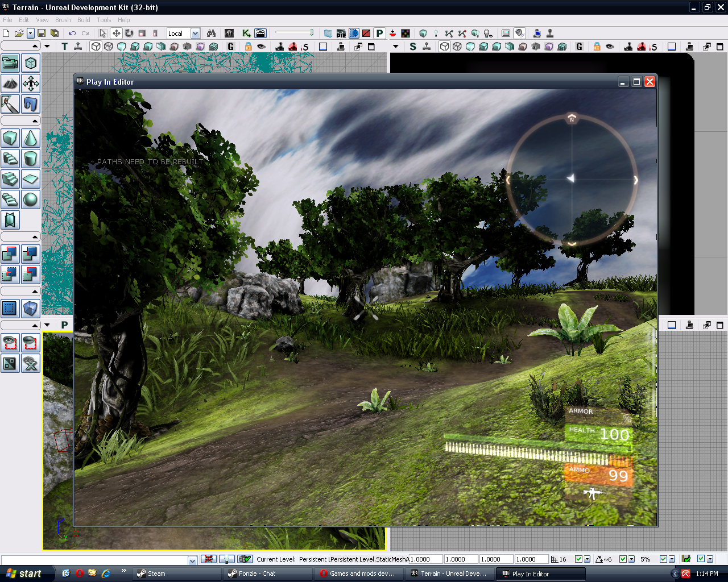Collapse the Brushes toolbox section
This screenshot has height=582, width=728.
[x=35, y=121]
